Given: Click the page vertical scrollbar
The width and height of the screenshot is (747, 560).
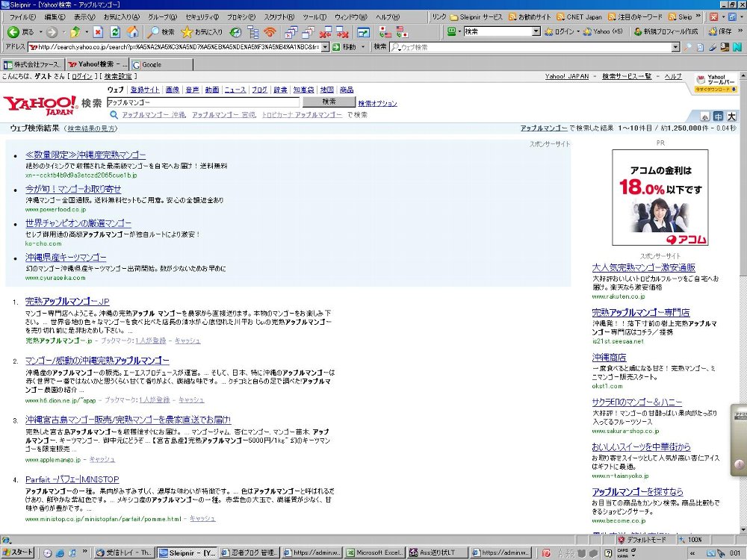Looking at the screenshot, I should [x=743, y=305].
